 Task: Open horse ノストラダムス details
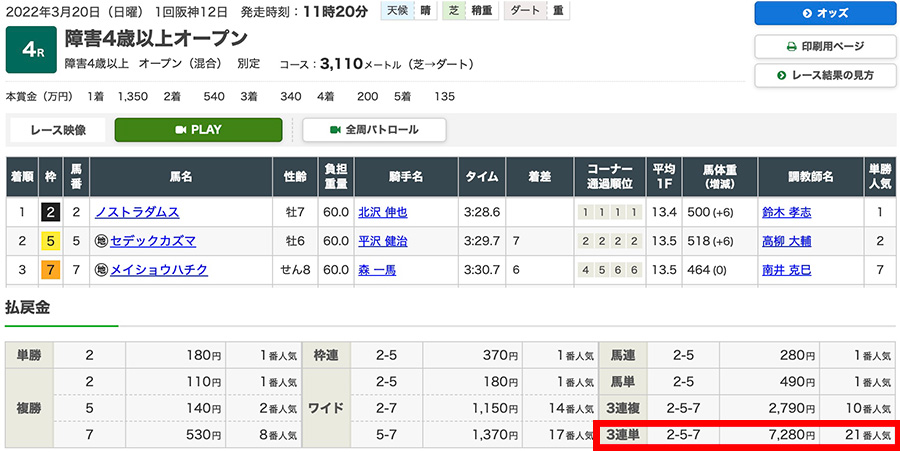pyautogui.click(x=137, y=212)
